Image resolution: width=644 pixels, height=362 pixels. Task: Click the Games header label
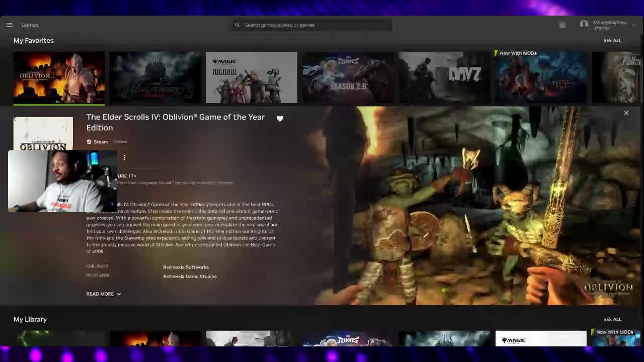click(x=30, y=25)
